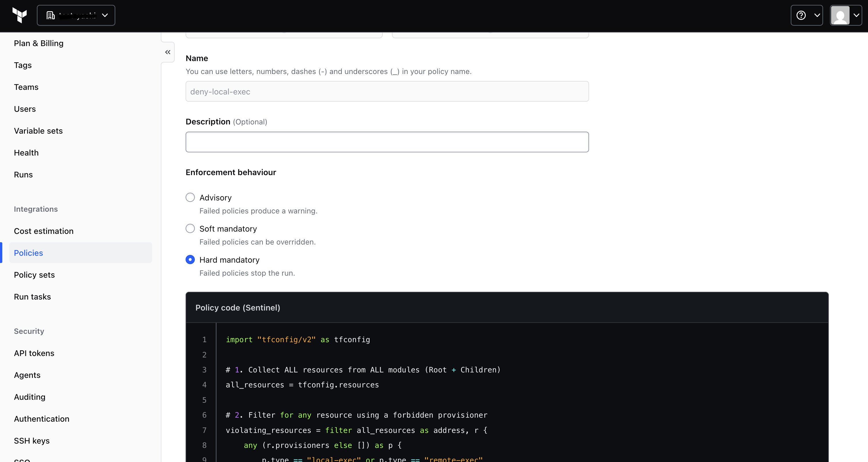
Task: Go to Cost estimation settings
Action: tap(44, 231)
